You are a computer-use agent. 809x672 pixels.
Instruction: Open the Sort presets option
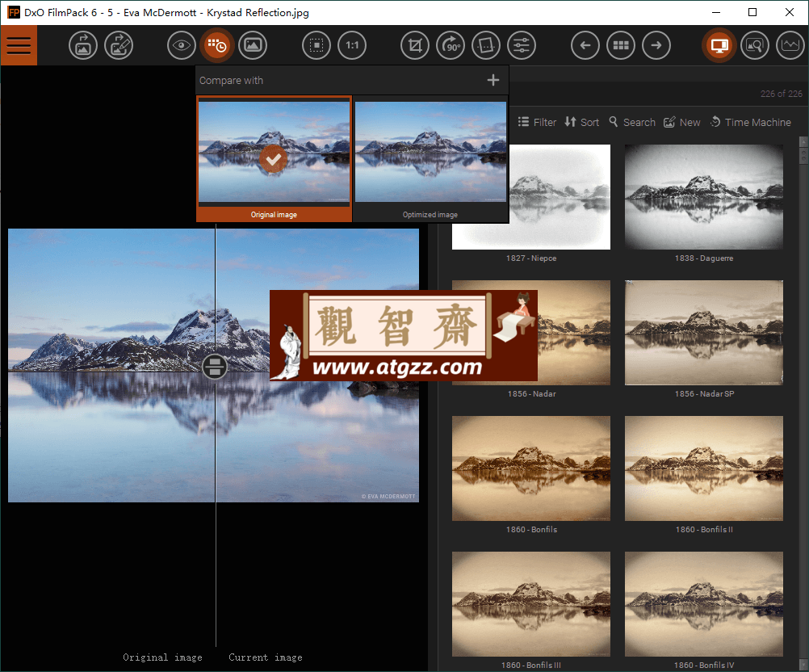coord(581,122)
